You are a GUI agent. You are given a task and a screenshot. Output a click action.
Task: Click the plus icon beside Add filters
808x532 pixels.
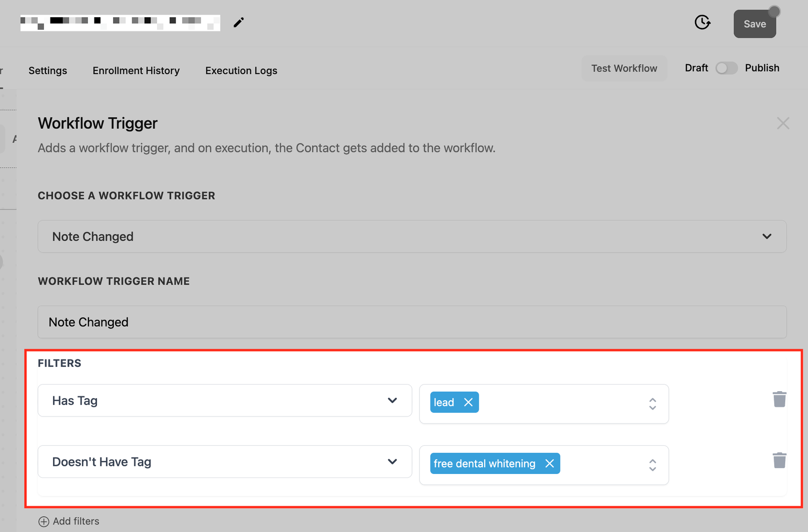(44, 521)
